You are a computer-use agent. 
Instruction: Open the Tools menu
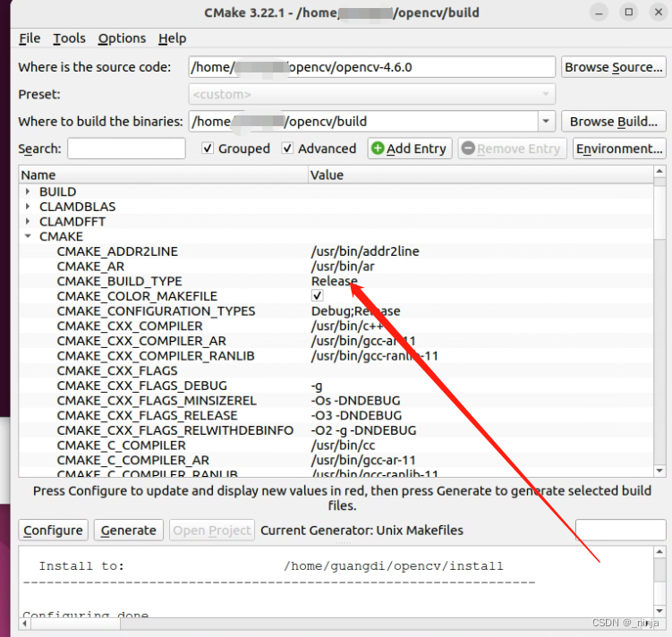(69, 38)
